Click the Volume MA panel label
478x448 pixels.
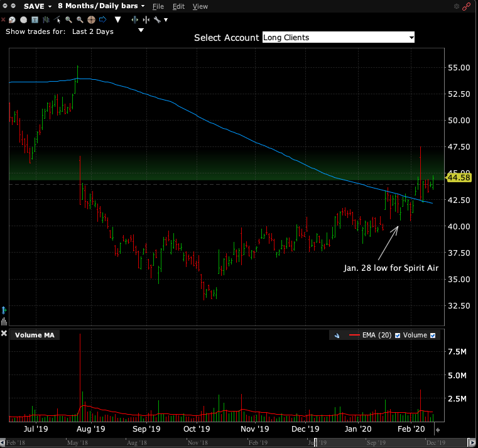35,335
